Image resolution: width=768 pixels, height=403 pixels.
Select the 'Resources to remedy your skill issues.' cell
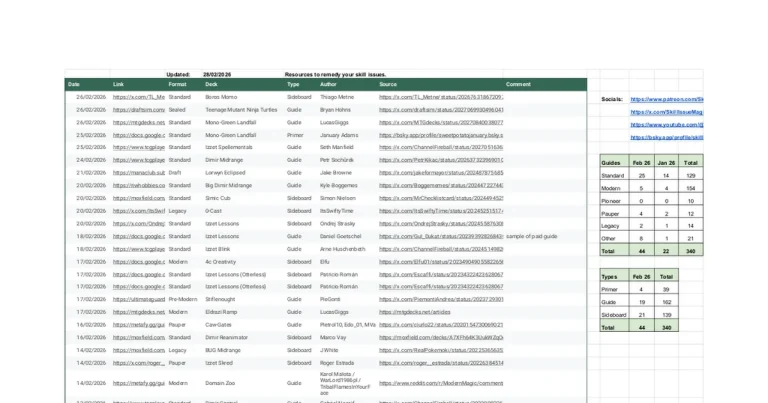335,74
